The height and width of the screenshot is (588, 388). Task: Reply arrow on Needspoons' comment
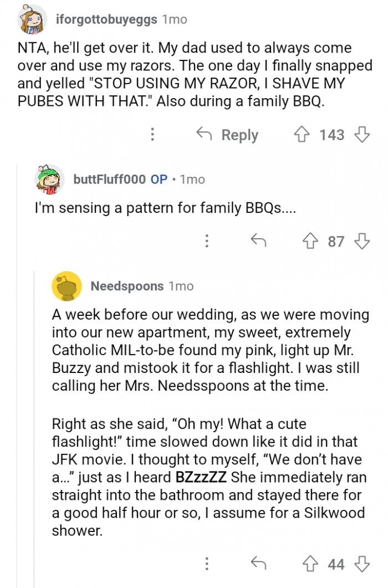[258, 565]
